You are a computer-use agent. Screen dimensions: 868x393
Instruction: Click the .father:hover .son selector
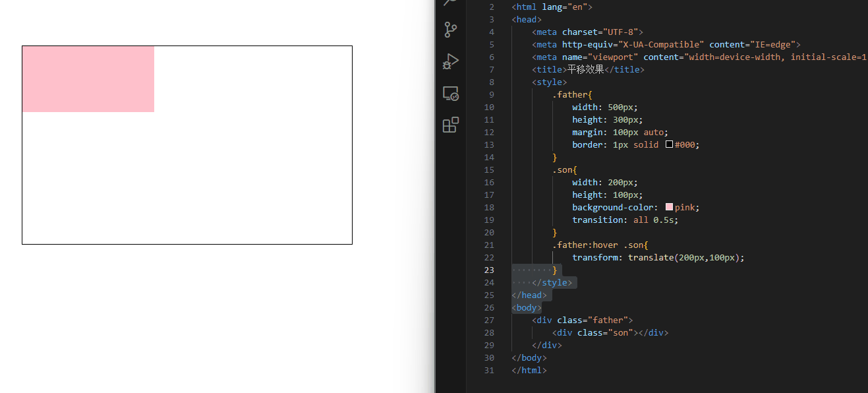[x=600, y=245]
